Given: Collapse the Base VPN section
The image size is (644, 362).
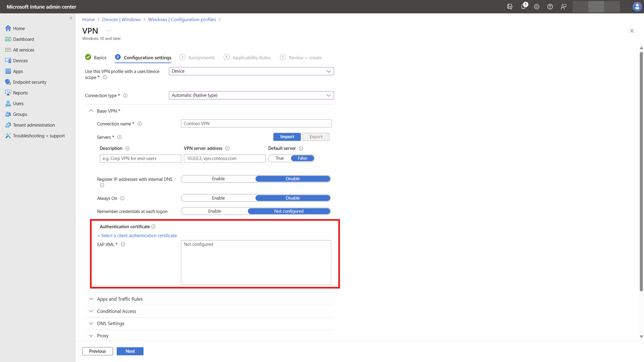Looking at the screenshot, I should (91, 111).
